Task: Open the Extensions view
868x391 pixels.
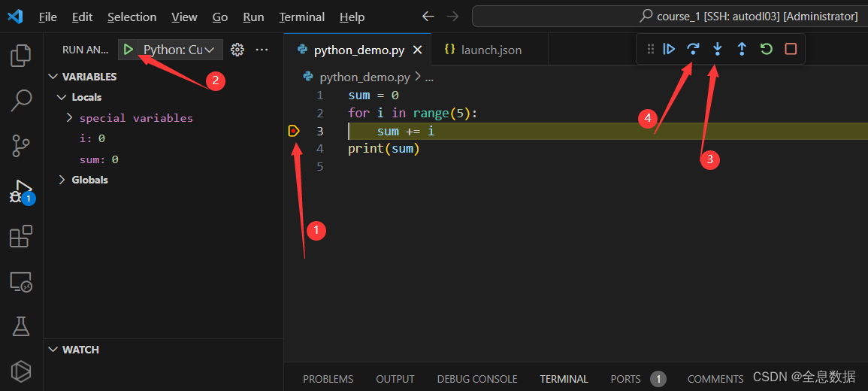Action: 21,237
